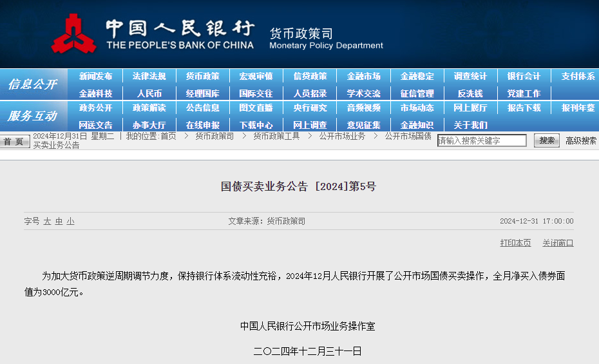The height and width of the screenshot is (364, 599).
Task: Click the People's Bank of China logo
Action: (x=73, y=34)
